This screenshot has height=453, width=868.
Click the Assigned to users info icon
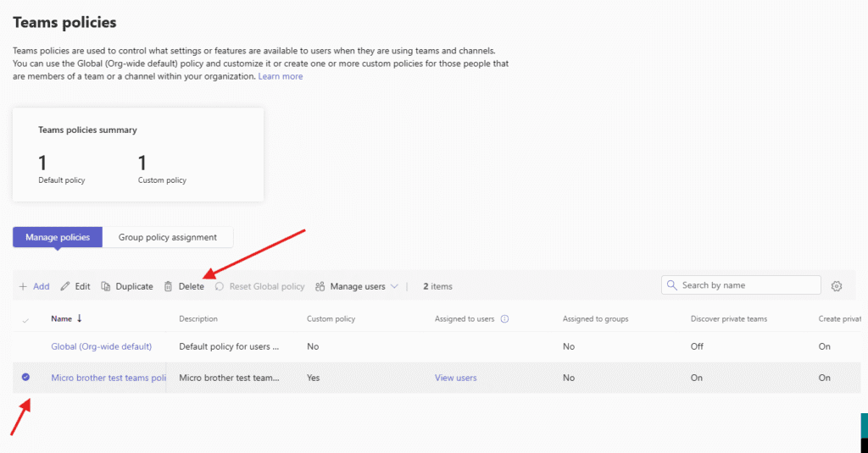[504, 319]
